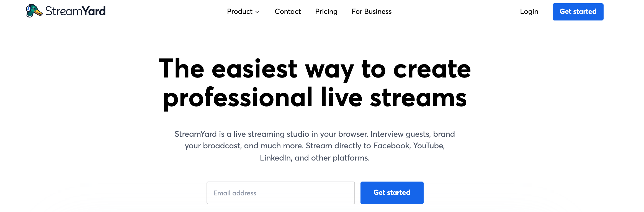Click the Login link in the header
Viewport: 644px width, 212px height.
[529, 12]
